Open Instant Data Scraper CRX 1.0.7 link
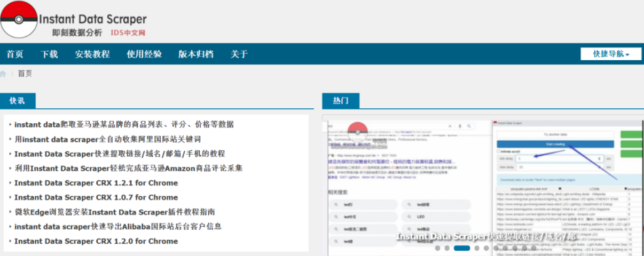 coord(96,197)
